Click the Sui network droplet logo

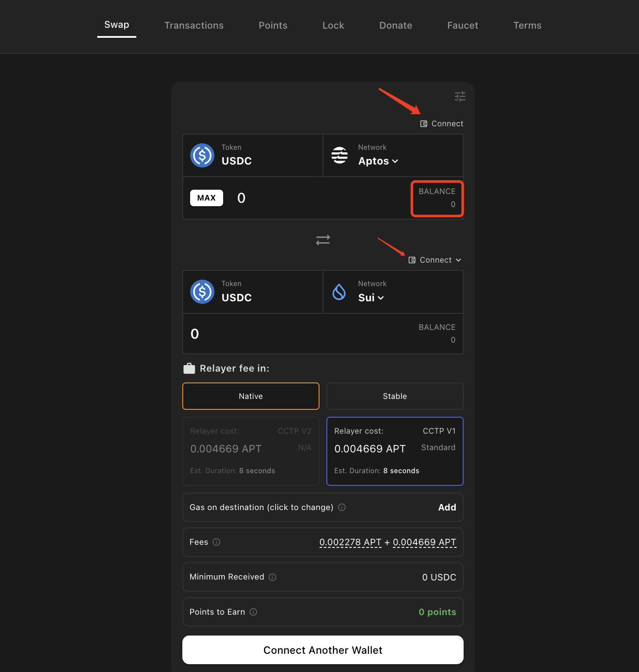[x=339, y=292]
